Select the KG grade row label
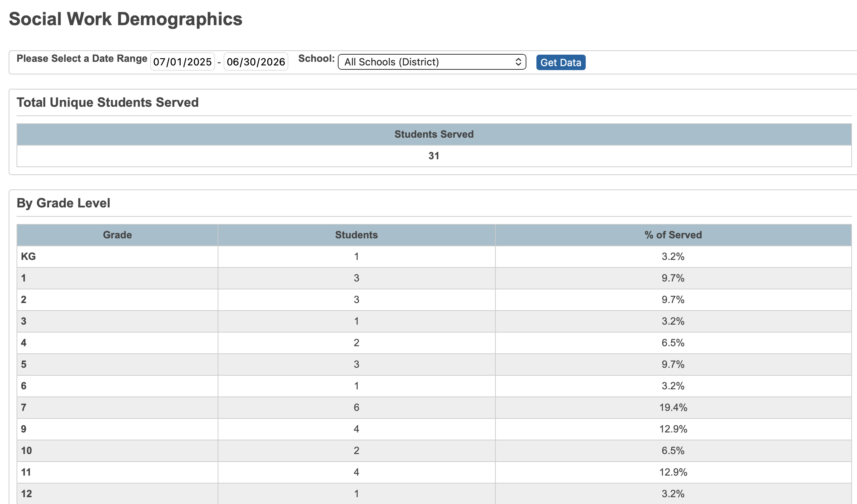857x504 pixels. click(28, 256)
